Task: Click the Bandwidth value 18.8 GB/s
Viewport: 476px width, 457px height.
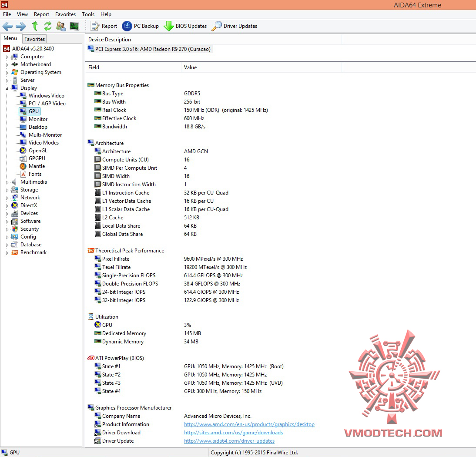Action: click(x=194, y=127)
